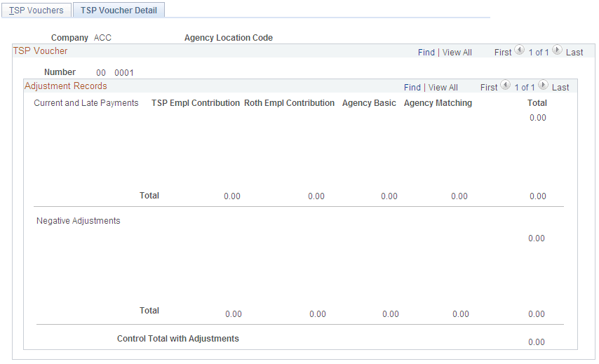
Task: Show previous row arrow in Adjustment Records
Action: (505, 85)
